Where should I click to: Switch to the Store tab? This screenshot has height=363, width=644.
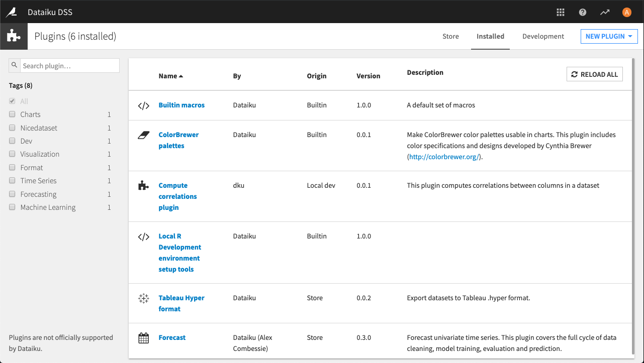[x=450, y=36]
